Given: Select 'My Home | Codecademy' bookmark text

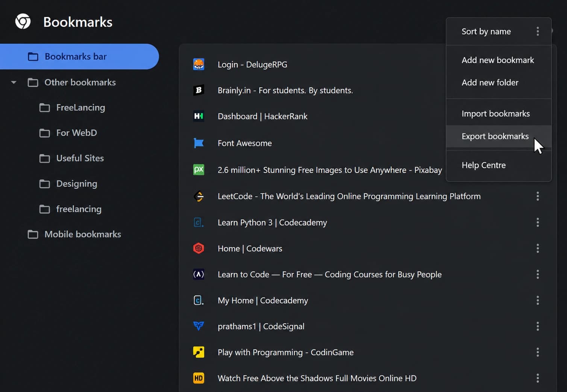Looking at the screenshot, I should [x=263, y=300].
